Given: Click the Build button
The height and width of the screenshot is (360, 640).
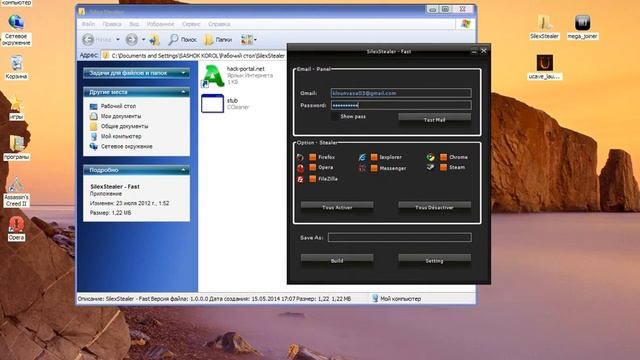Looking at the screenshot, I should pyautogui.click(x=337, y=260).
